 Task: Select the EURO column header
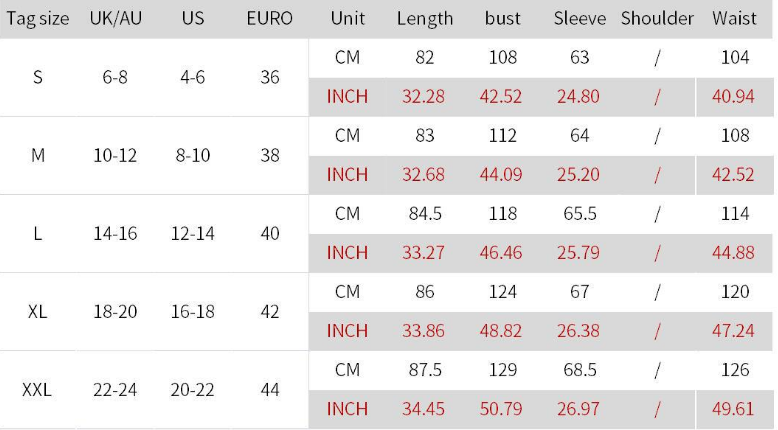(x=270, y=19)
